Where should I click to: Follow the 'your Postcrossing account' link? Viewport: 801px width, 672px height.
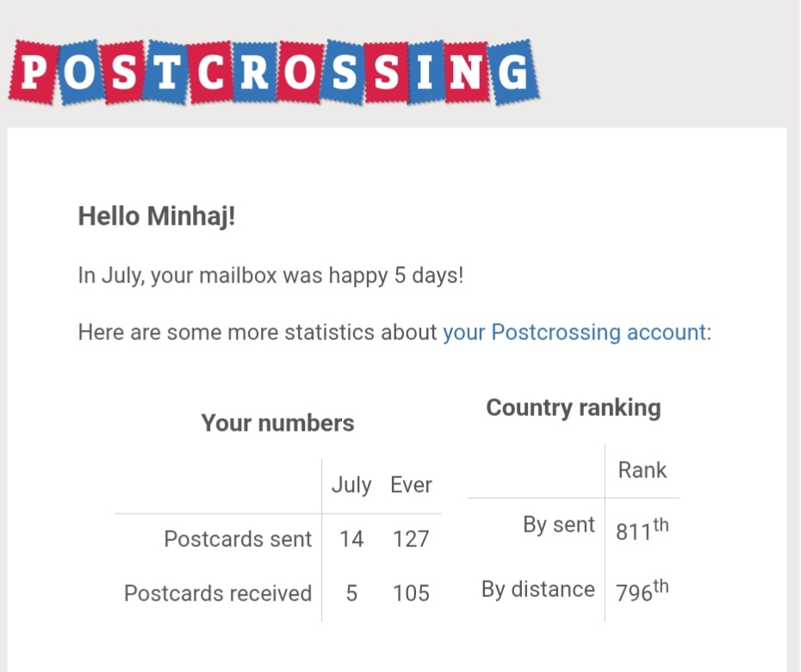click(574, 333)
